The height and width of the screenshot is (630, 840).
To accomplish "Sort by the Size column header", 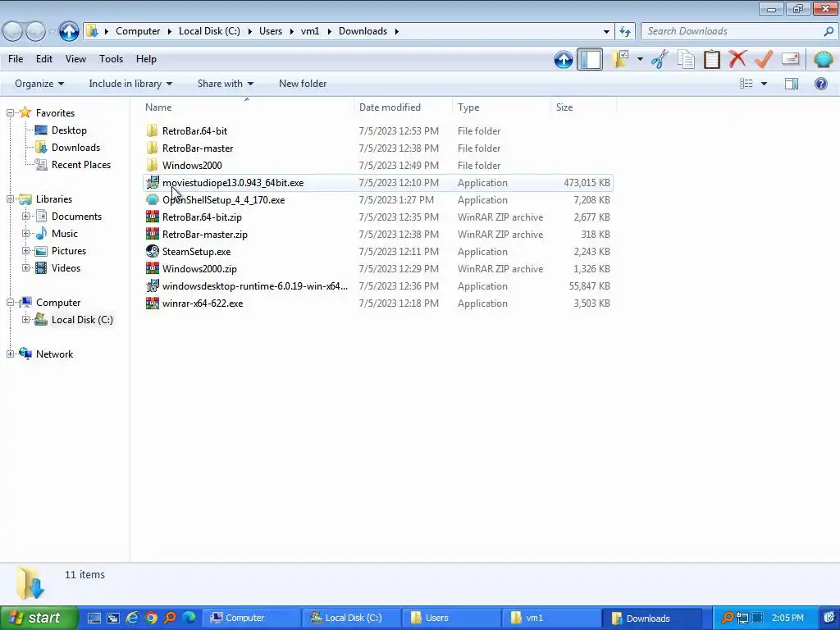I will click(584, 107).
